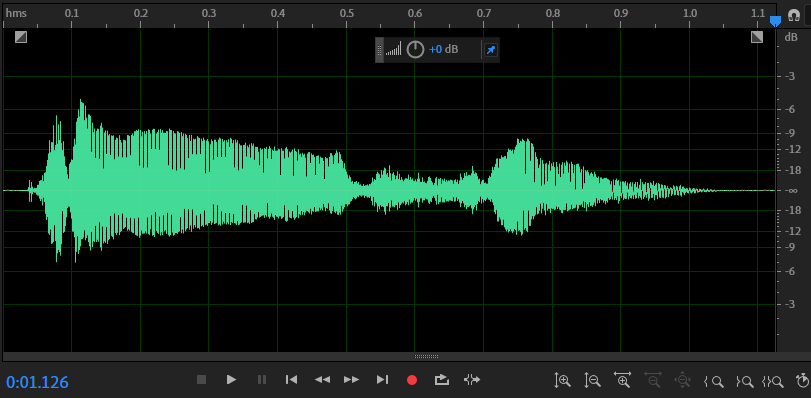The image size is (811, 398).
Task: Zoom in amplitude
Action: (x=562, y=380)
